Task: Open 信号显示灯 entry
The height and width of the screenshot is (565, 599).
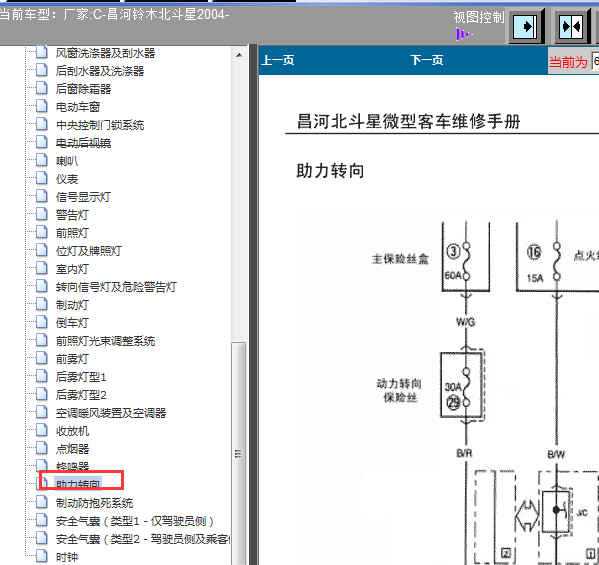Action: [x=83, y=197]
